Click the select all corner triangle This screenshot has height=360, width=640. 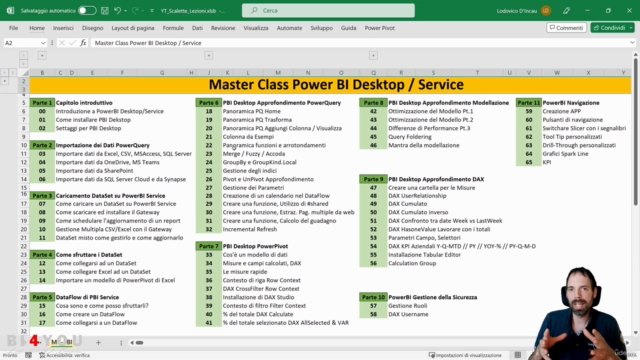pyautogui.click(x=25, y=73)
